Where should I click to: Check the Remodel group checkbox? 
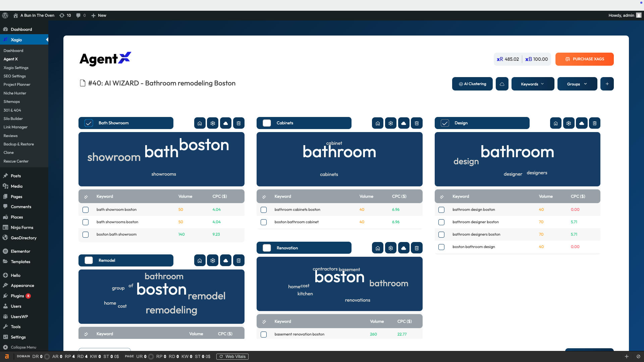89,260
